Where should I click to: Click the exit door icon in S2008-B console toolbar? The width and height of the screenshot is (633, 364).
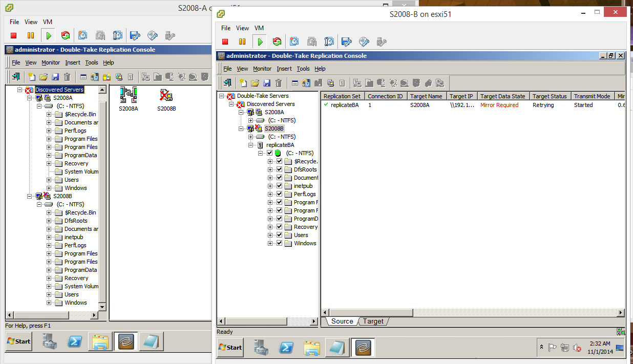click(228, 83)
